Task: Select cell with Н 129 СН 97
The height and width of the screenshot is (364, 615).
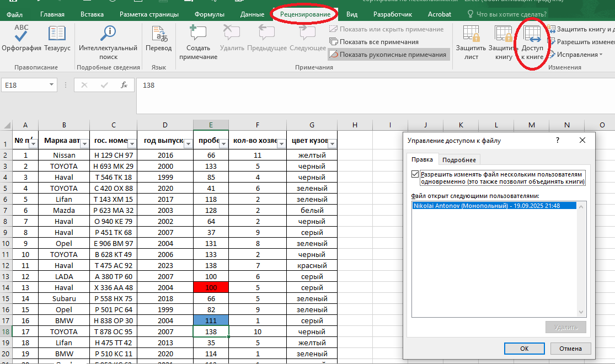Action: 114,155
